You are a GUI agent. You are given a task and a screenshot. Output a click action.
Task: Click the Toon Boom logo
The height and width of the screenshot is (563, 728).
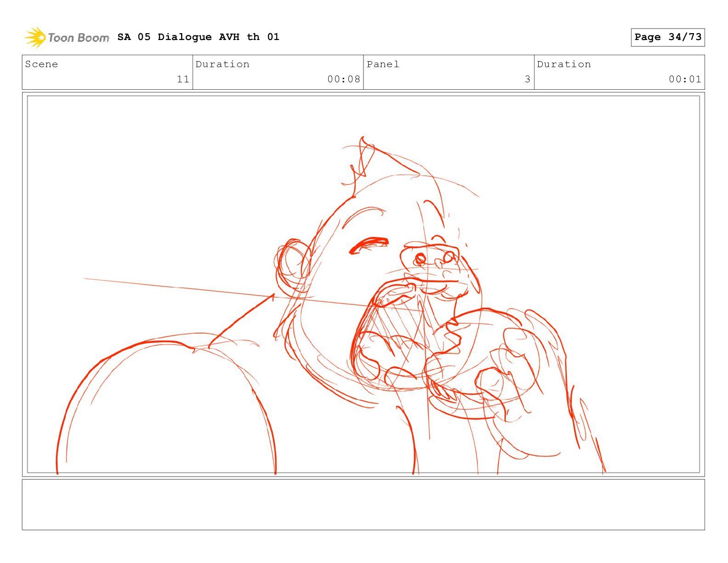[67, 37]
